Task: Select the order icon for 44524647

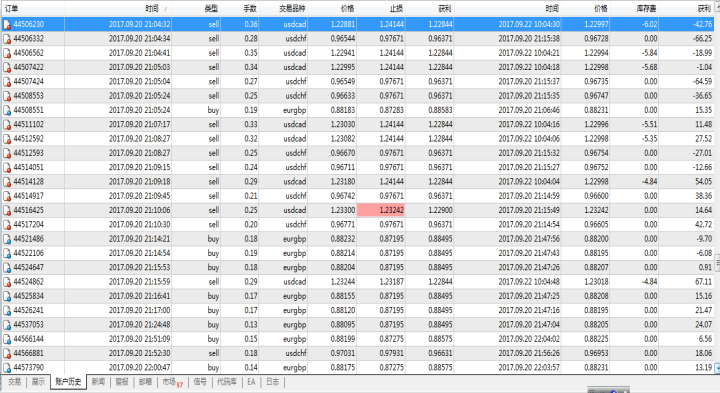Action: [x=7, y=267]
